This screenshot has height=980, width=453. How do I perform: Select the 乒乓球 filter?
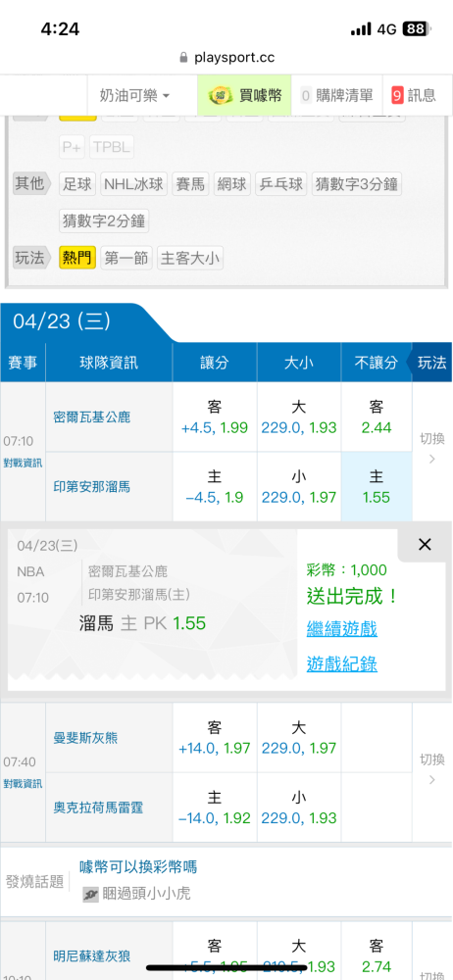(x=281, y=184)
